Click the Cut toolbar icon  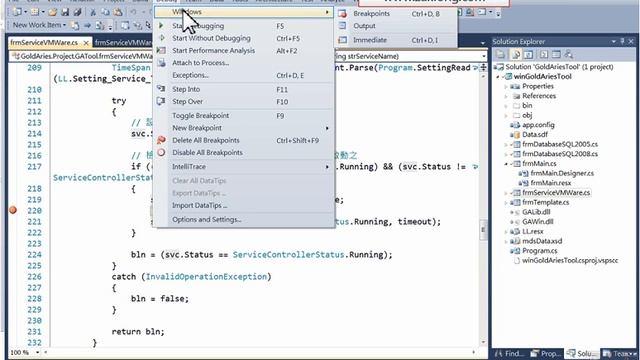click(x=93, y=12)
